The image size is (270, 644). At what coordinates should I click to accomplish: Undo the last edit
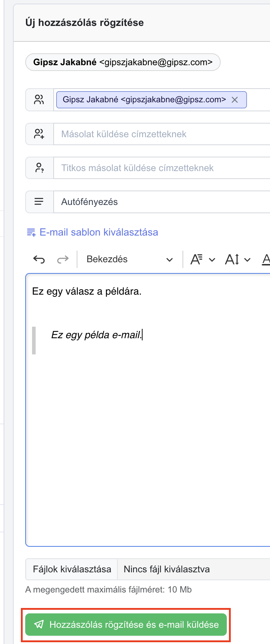[x=39, y=259]
